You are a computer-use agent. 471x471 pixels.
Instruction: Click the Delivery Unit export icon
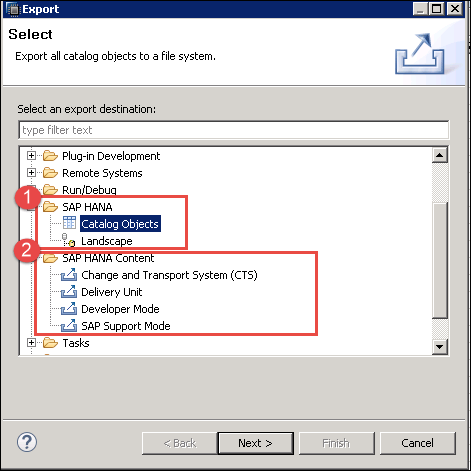pyautogui.click(x=69, y=292)
